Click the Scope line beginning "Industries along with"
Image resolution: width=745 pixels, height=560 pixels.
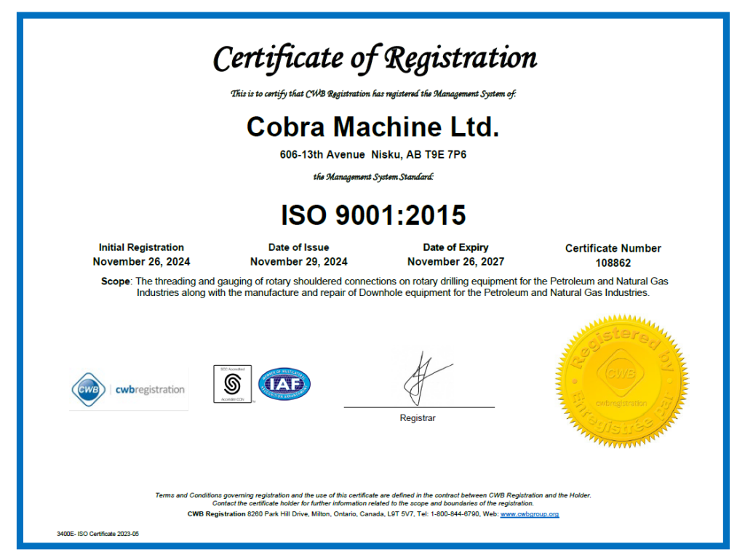pyautogui.click(x=393, y=292)
